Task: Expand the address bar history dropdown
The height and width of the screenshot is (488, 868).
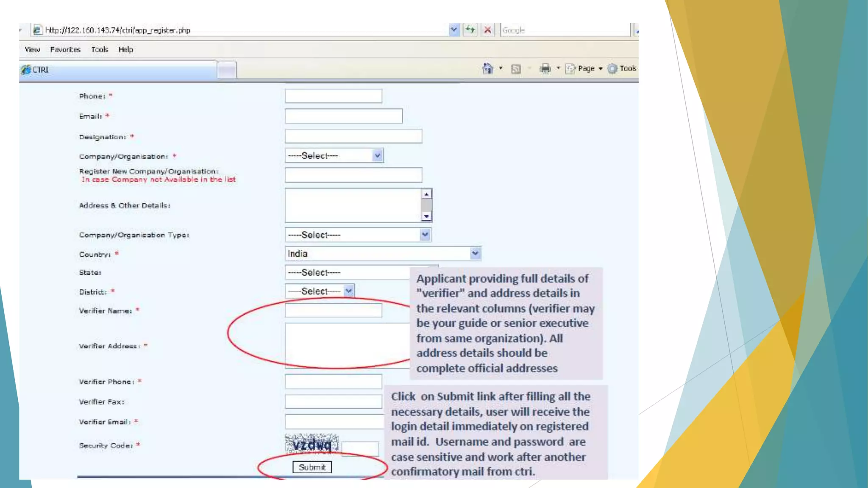Action: pyautogui.click(x=454, y=30)
